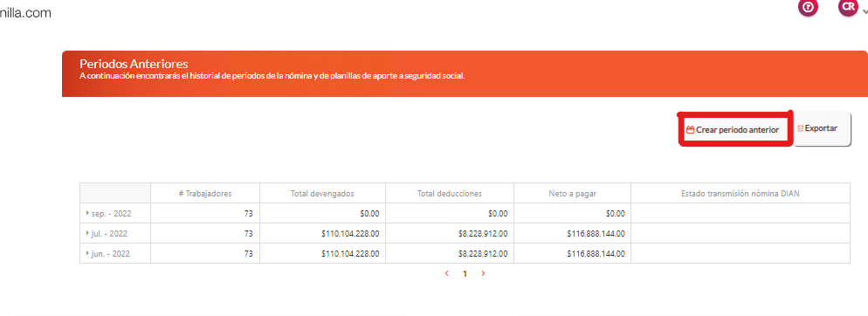The height and width of the screenshot is (316, 868).
Task: Click Crear periodo anterior button
Action: 735,130
